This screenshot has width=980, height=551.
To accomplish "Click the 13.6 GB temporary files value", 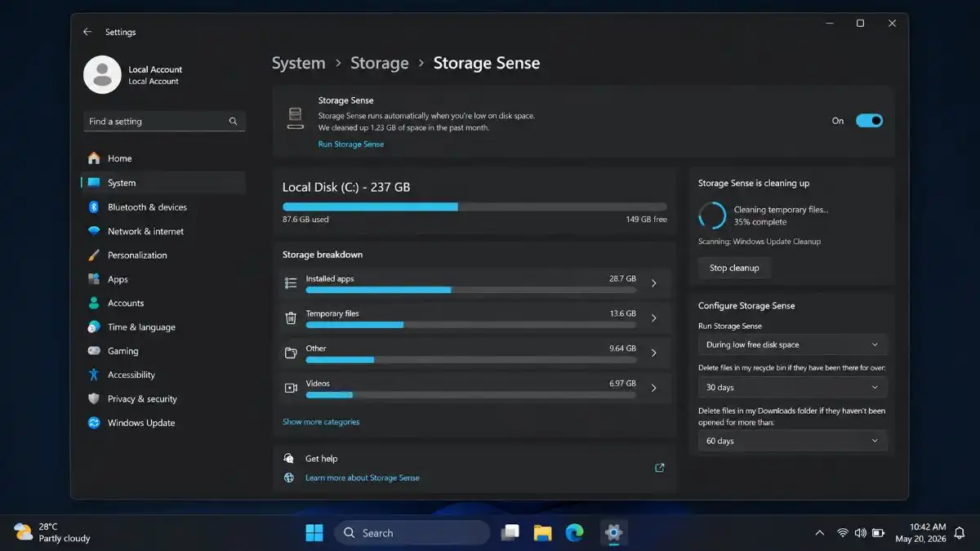I will [x=622, y=313].
